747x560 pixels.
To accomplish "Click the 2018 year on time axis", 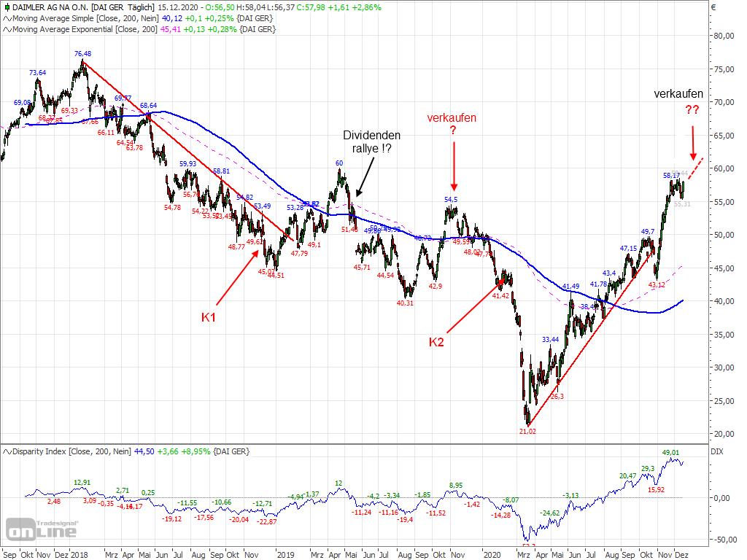I will click(x=79, y=555).
